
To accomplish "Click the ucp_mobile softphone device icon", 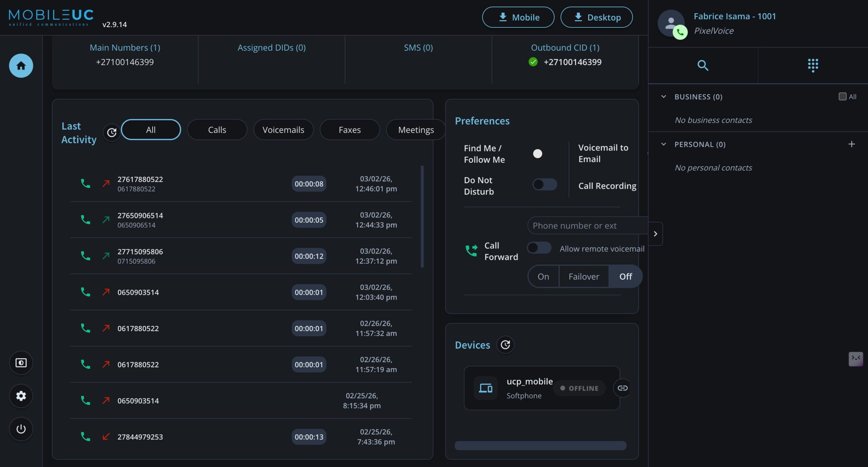I will [x=486, y=388].
